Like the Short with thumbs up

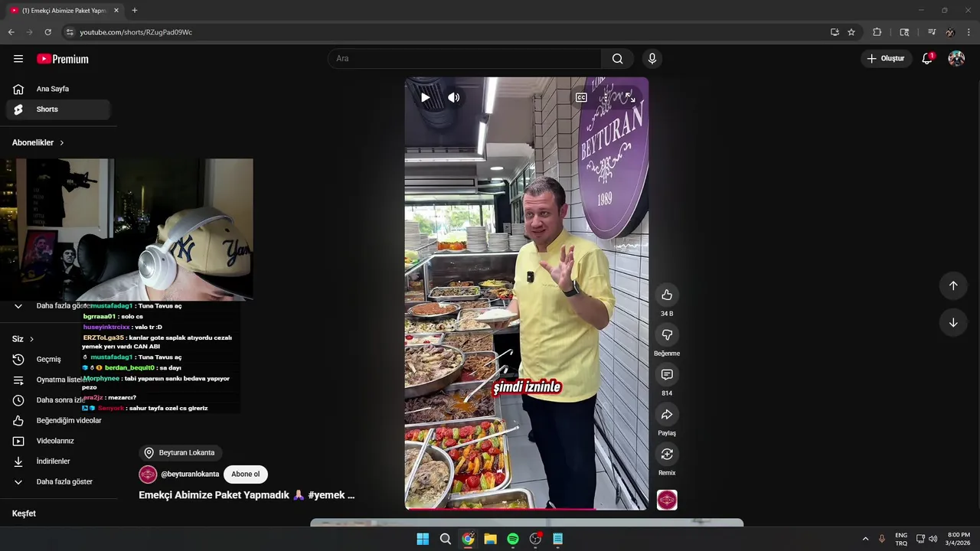coord(667,295)
